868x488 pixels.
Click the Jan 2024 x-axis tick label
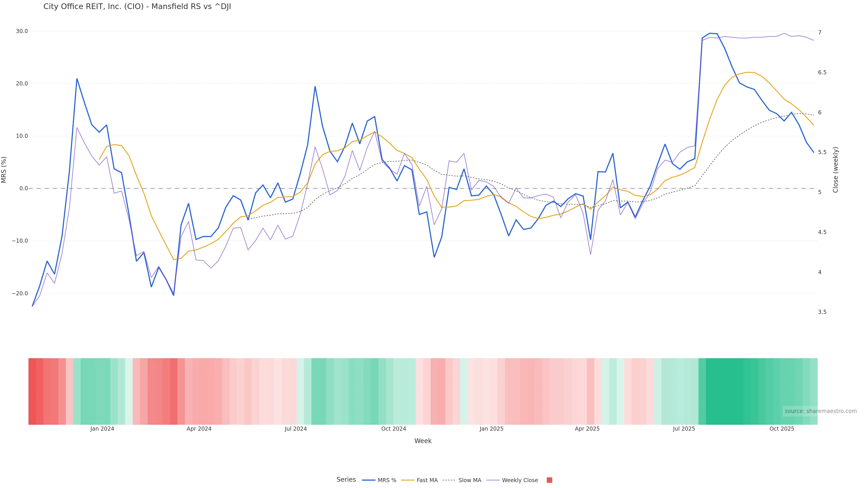102,429
